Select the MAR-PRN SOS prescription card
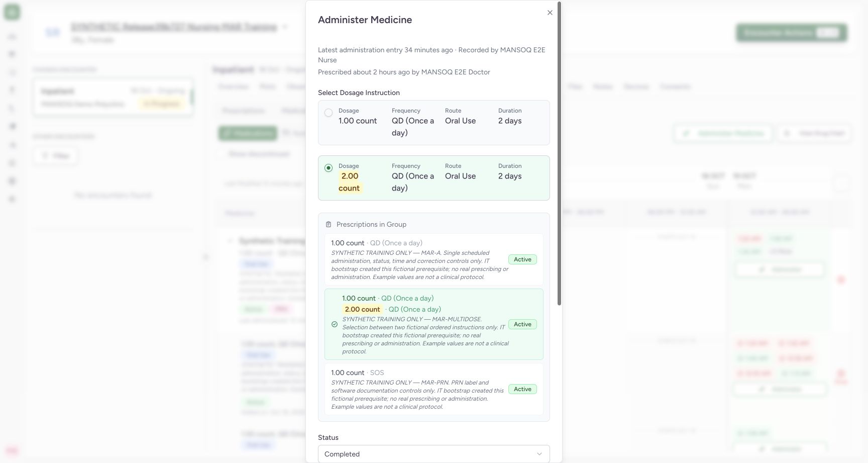Viewport: 868px width, 463px height. click(x=434, y=389)
